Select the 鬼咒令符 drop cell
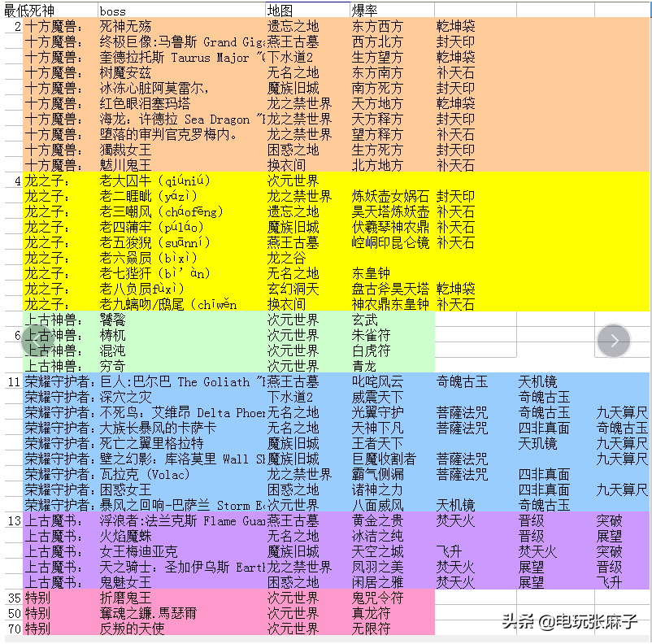The width and height of the screenshot is (652, 644). click(x=377, y=598)
